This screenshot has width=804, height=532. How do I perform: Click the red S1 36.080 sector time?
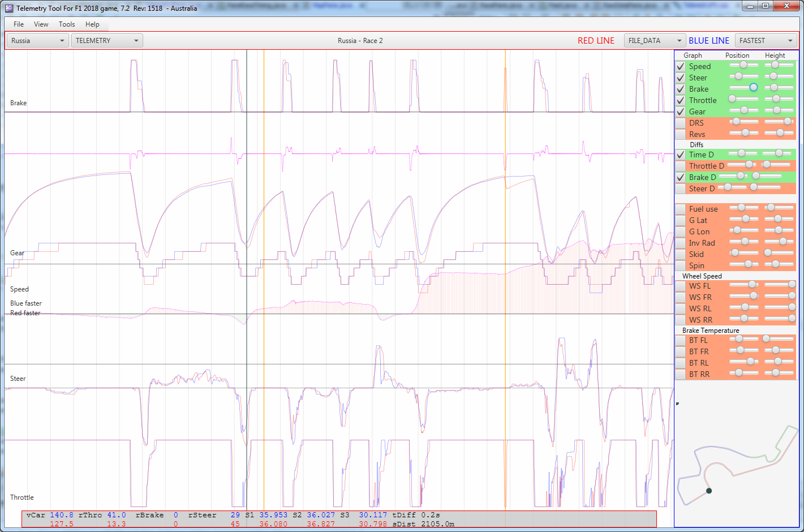pyautogui.click(x=273, y=524)
